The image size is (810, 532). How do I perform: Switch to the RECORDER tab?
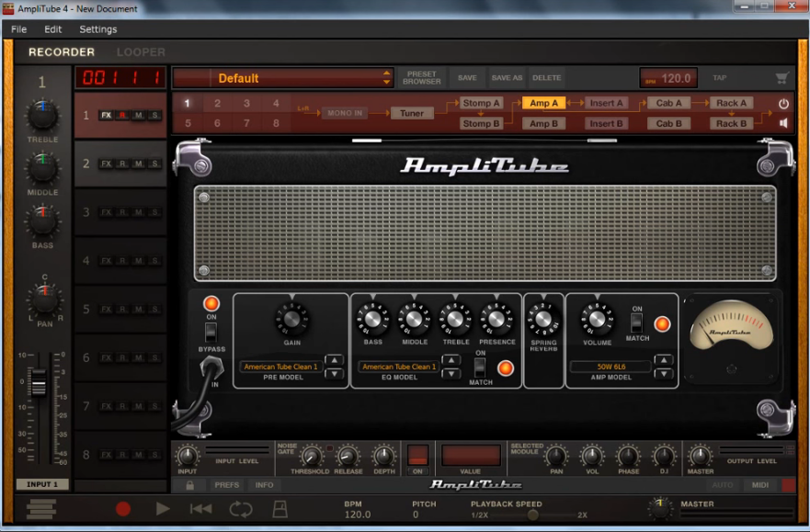pyautogui.click(x=62, y=52)
